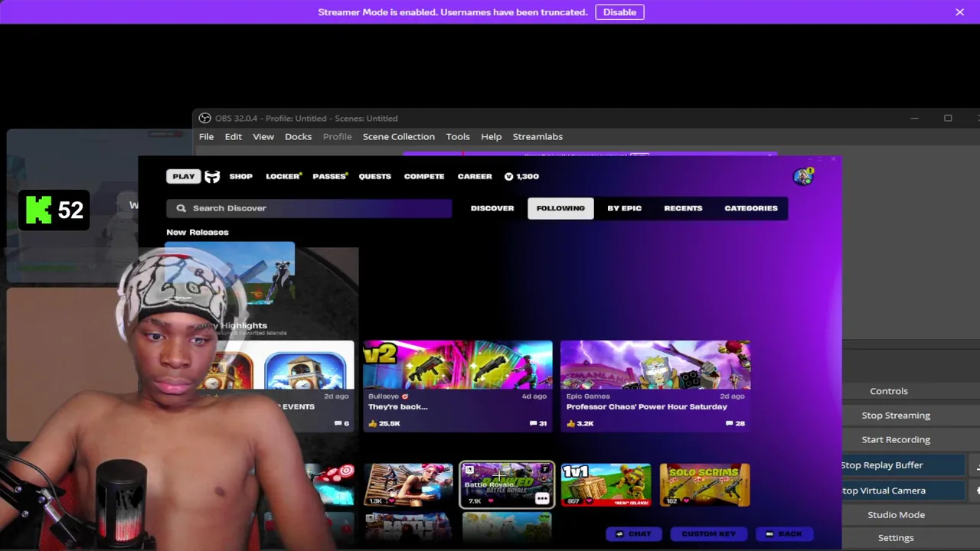The width and height of the screenshot is (980, 551).
Task: Dismiss the Streamer Mode banner
Action: click(x=959, y=12)
